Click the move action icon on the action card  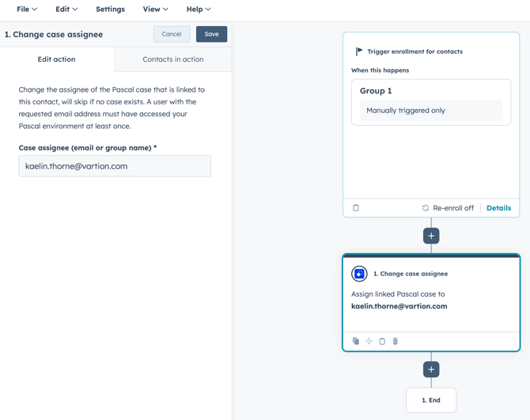point(369,342)
